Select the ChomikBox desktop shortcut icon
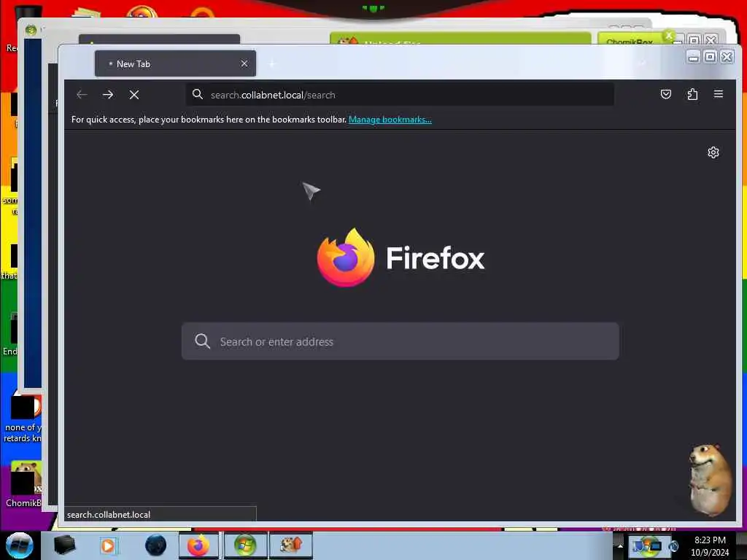Viewport: 747px width, 560px height. point(23,484)
